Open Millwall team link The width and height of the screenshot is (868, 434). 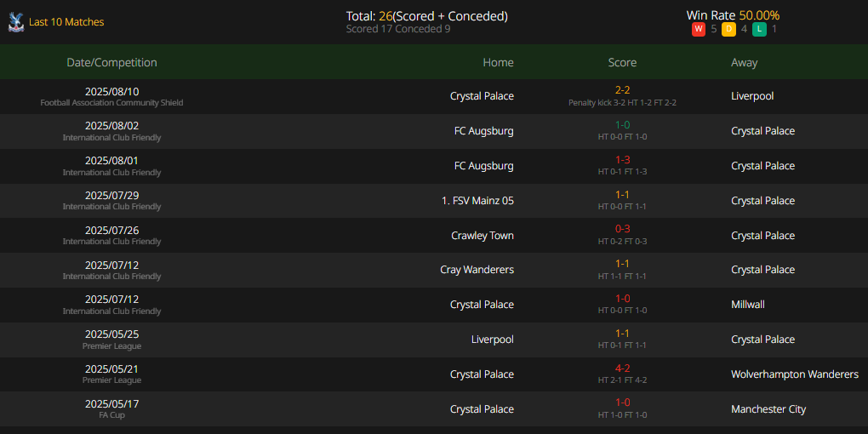click(x=747, y=305)
